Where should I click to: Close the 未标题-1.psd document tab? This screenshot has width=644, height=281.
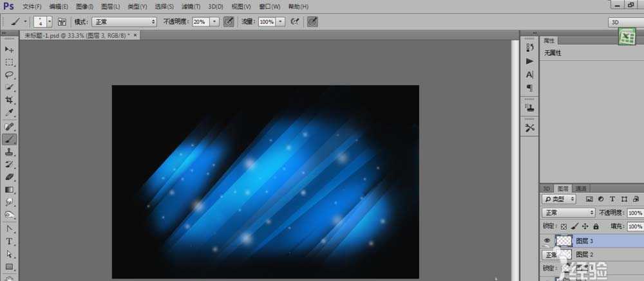pyautogui.click(x=134, y=35)
